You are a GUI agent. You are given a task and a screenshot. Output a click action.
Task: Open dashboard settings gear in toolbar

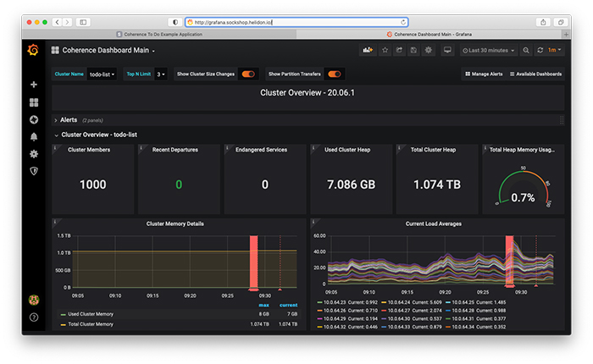[x=428, y=50]
